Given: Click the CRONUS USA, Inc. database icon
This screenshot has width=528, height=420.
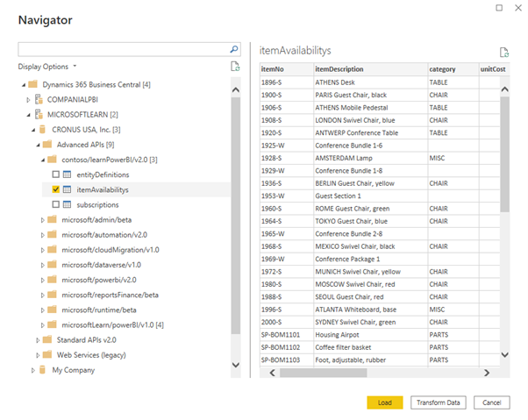Looking at the screenshot, I should (x=42, y=129).
